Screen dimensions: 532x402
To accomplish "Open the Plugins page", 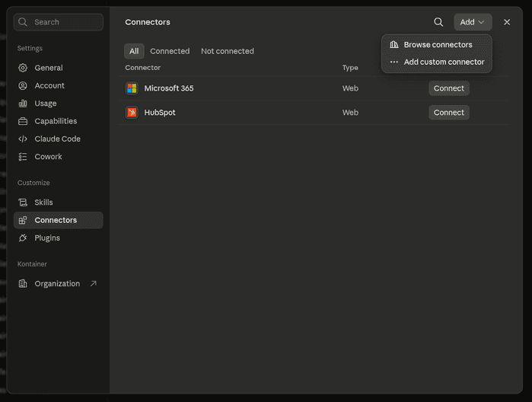I will [x=59, y=238].
